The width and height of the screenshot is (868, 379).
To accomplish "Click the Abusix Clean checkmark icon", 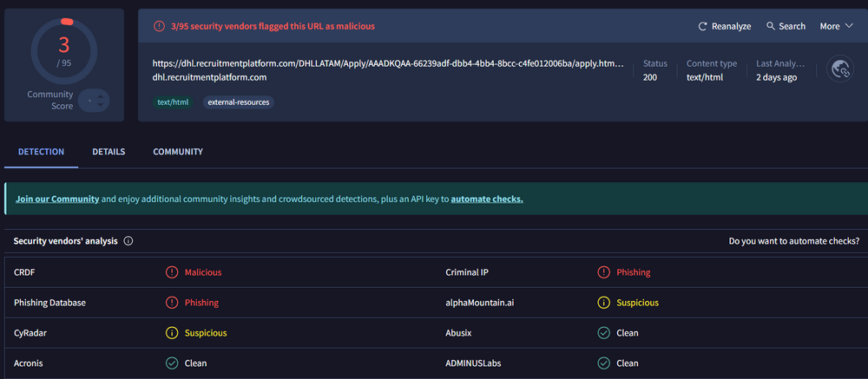I will click(x=603, y=333).
